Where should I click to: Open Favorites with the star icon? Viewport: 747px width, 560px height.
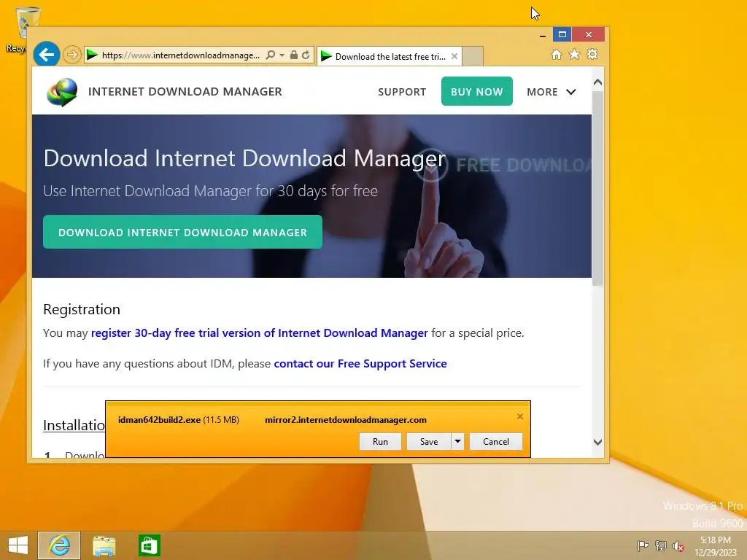coord(575,54)
